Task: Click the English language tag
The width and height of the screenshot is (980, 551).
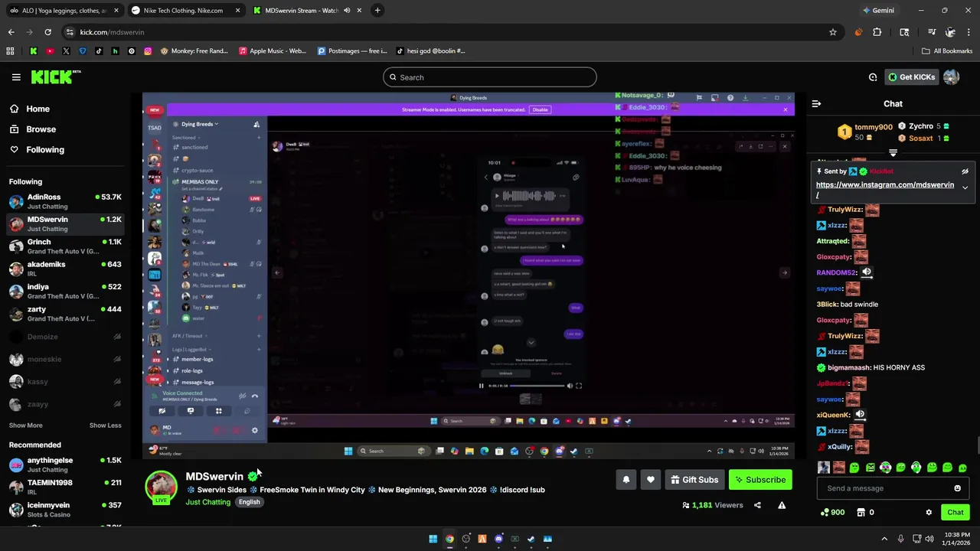Action: tap(249, 502)
